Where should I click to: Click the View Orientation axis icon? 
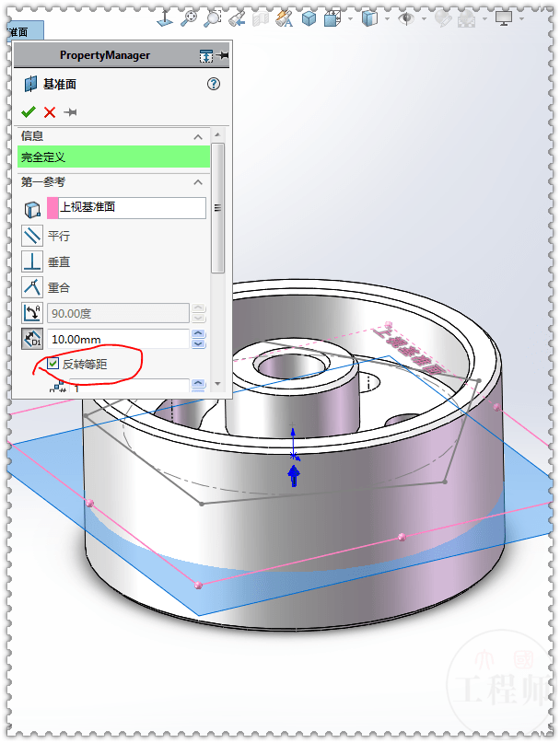click(165, 18)
